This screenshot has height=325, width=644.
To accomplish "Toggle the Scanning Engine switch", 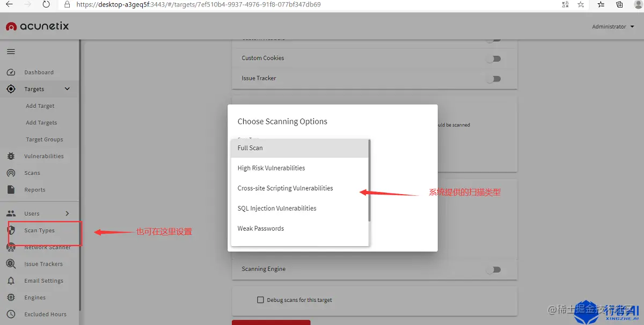I will (x=494, y=270).
